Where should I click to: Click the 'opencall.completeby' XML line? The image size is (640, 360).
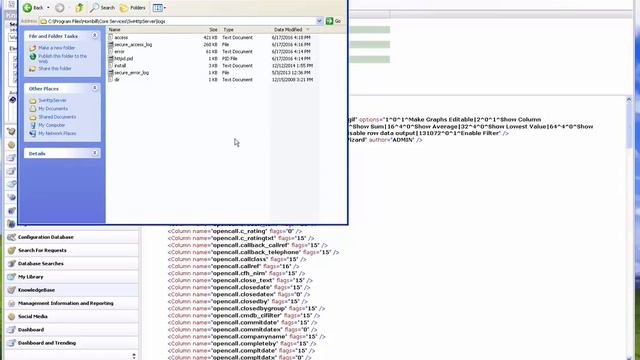[242, 344]
